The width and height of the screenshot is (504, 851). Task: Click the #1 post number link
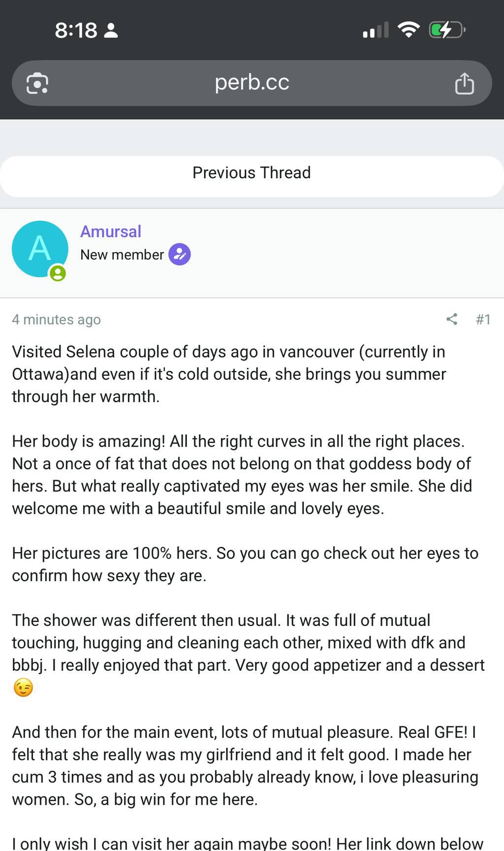click(483, 320)
